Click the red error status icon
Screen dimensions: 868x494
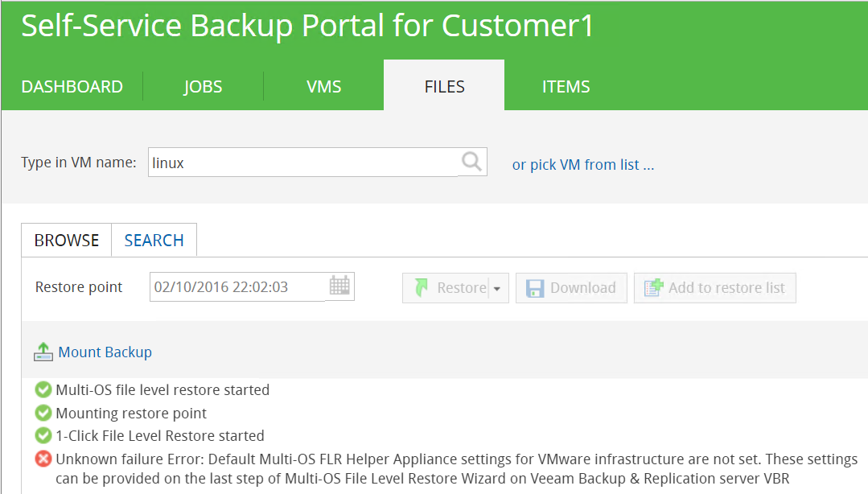pyautogui.click(x=43, y=459)
